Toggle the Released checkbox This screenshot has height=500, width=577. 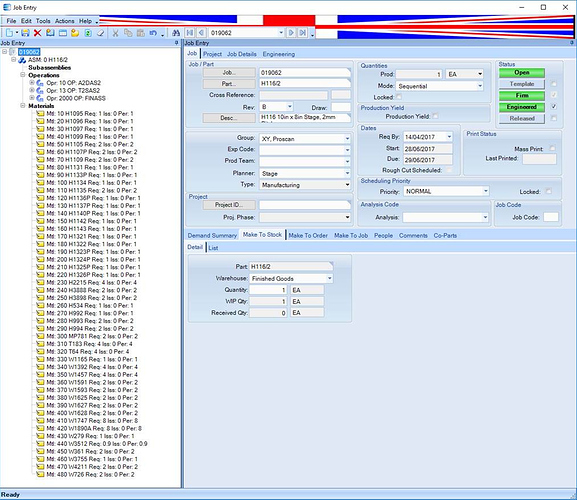pos(554,118)
